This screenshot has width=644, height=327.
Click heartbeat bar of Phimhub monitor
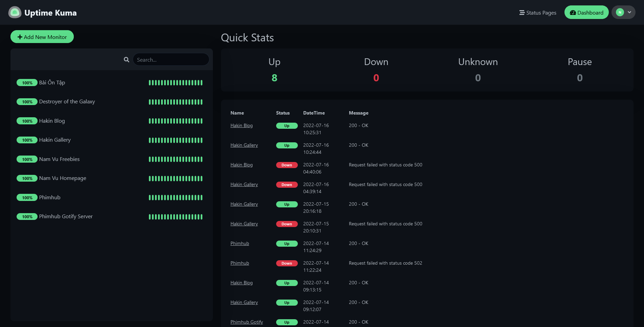(176, 198)
